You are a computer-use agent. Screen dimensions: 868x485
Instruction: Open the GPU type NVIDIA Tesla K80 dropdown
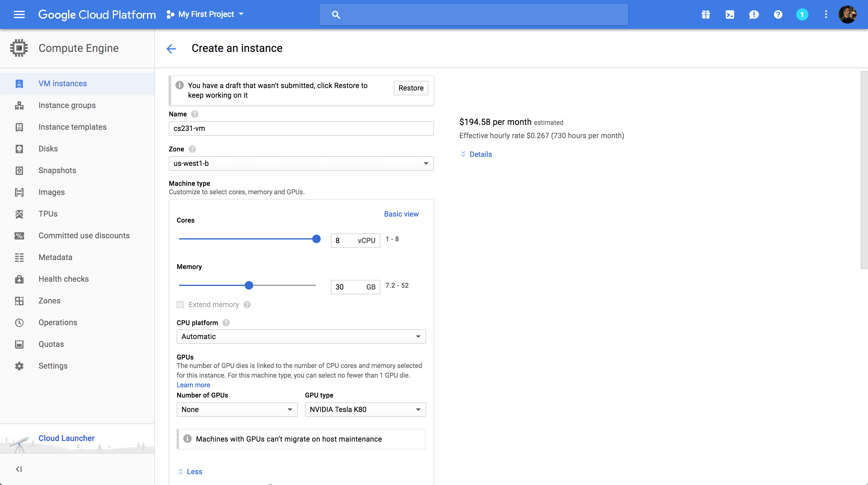pos(365,409)
